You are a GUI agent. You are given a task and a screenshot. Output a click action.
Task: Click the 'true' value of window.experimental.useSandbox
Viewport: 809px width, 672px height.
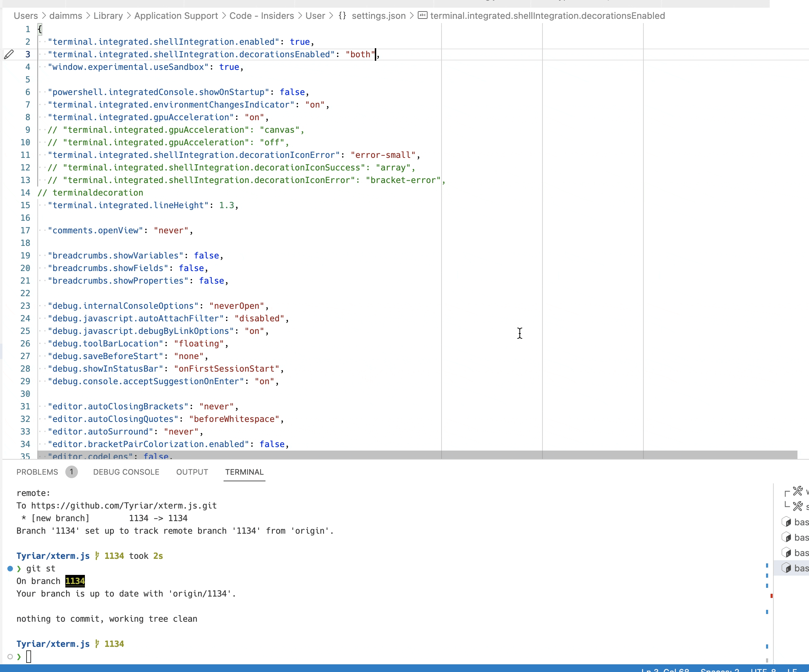coord(229,67)
